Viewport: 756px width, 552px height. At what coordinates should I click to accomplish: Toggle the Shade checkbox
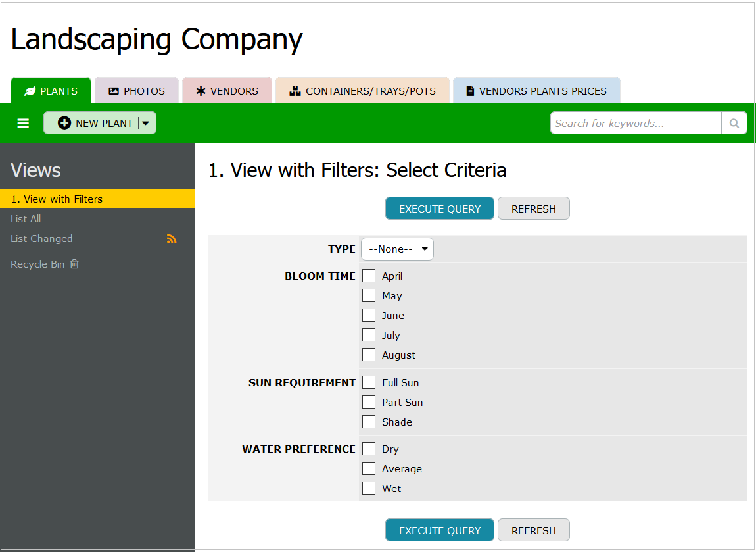(369, 422)
